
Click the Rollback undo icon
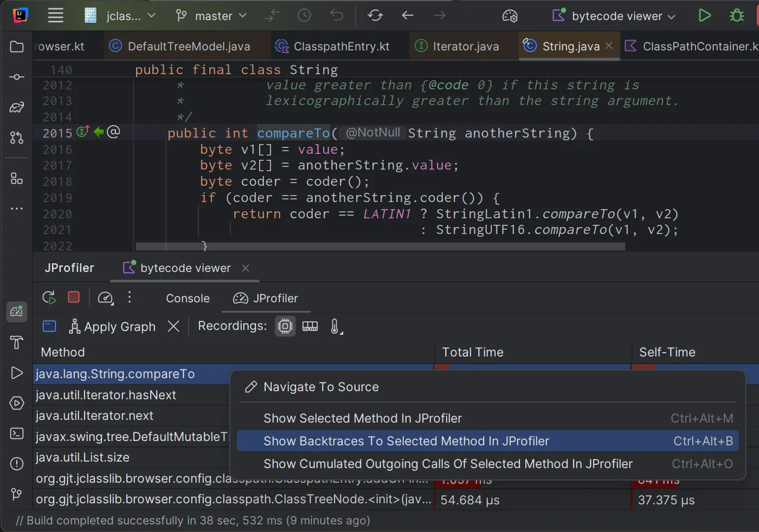(x=337, y=16)
